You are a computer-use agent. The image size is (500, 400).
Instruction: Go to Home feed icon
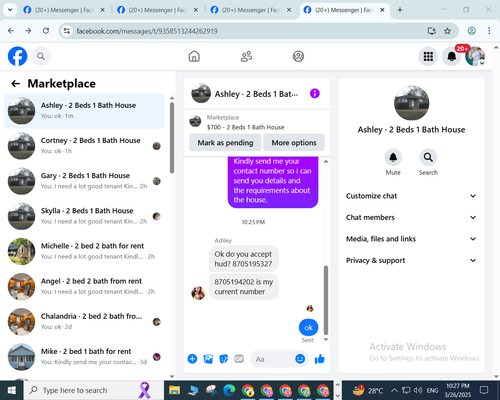(x=194, y=56)
